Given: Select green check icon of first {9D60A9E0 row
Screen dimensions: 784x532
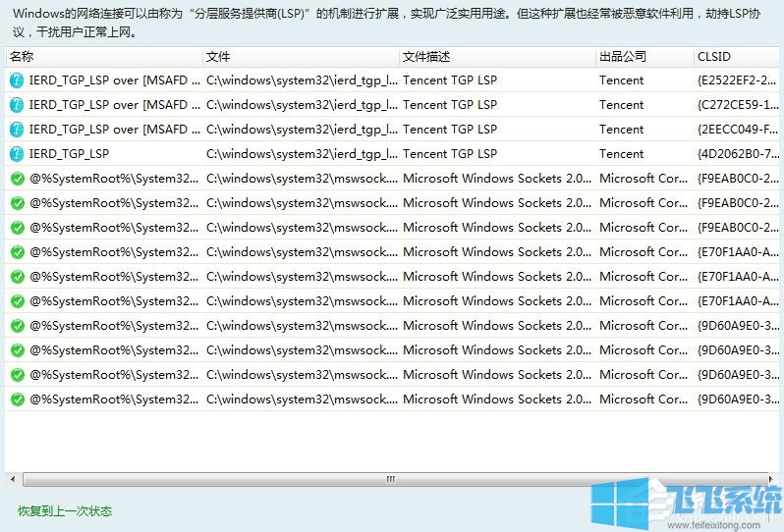Looking at the screenshot, I should (17, 326).
